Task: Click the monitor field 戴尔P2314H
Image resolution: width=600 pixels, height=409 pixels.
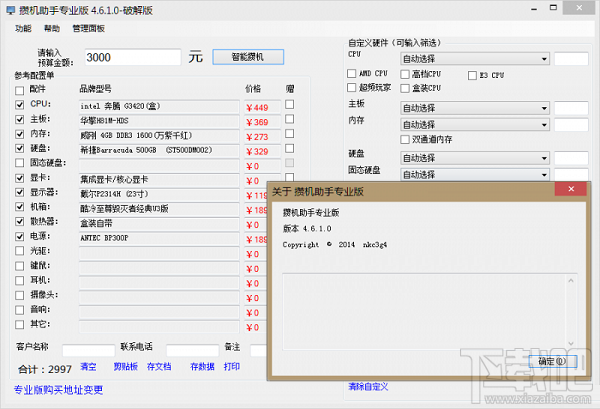Action: coord(159,194)
